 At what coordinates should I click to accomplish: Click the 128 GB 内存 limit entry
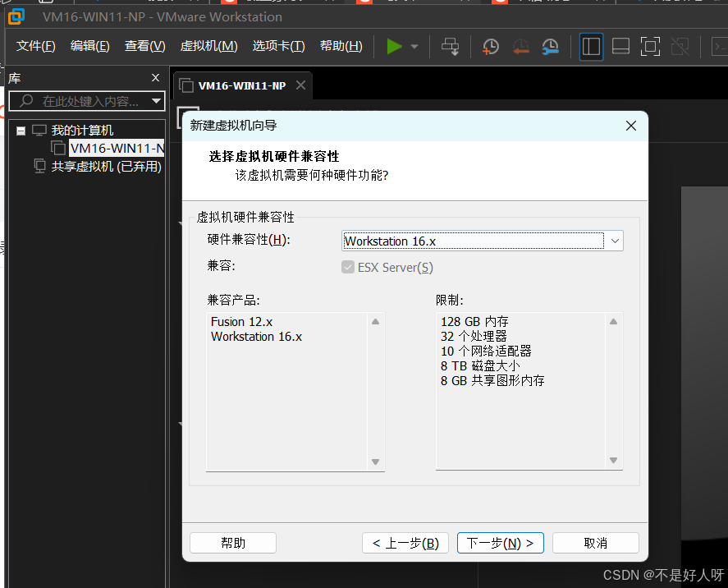[474, 322]
